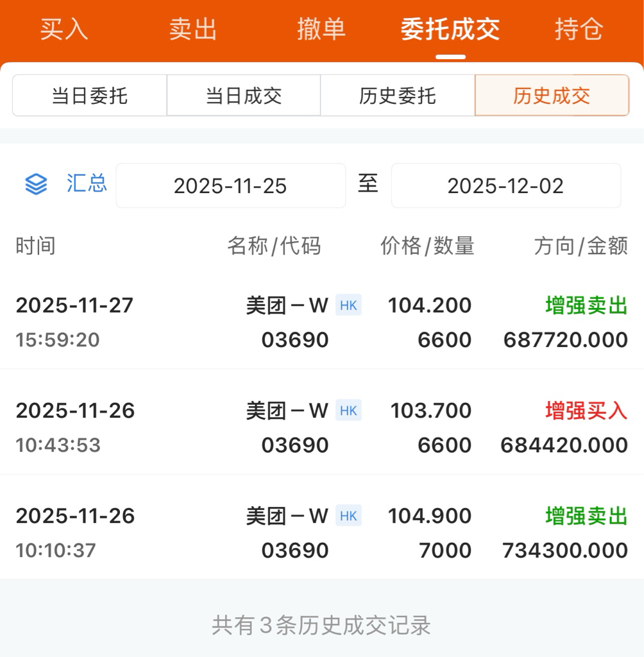Open the 卖出 tab
This screenshot has width=644, height=657.
coord(192,30)
